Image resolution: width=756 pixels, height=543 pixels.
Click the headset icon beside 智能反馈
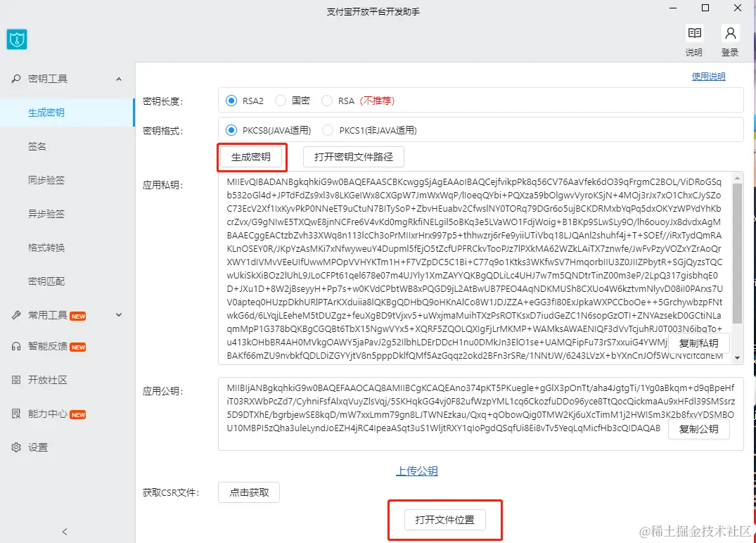(x=16, y=346)
